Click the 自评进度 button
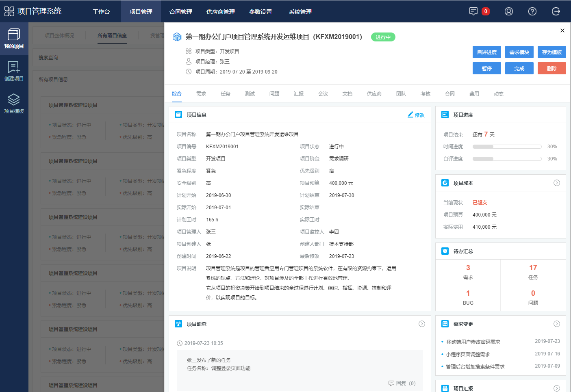The height and width of the screenshot is (392, 571). pos(487,52)
